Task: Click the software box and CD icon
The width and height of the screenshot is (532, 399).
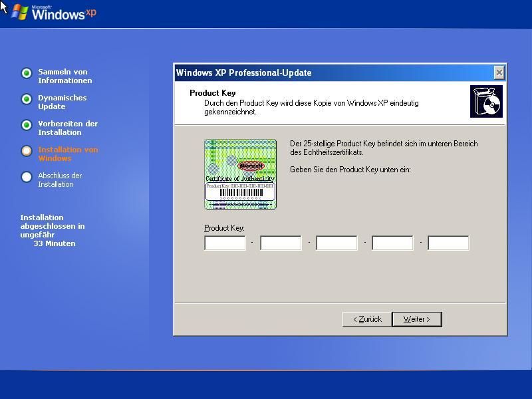Action: coord(486,102)
